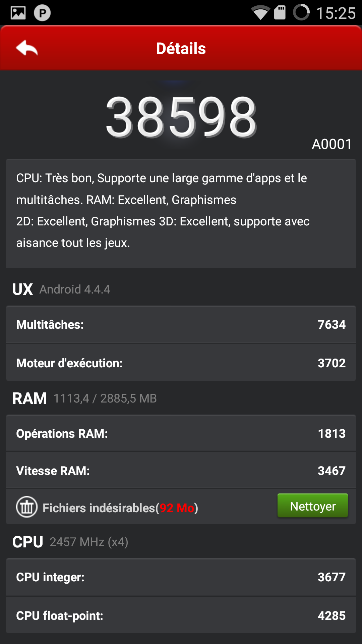Tap the P notification icon

point(42,13)
